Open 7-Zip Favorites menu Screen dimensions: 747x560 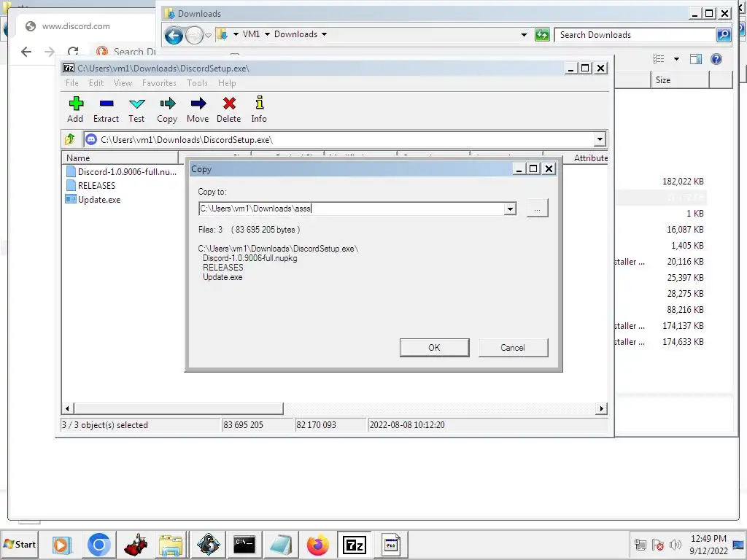click(159, 83)
